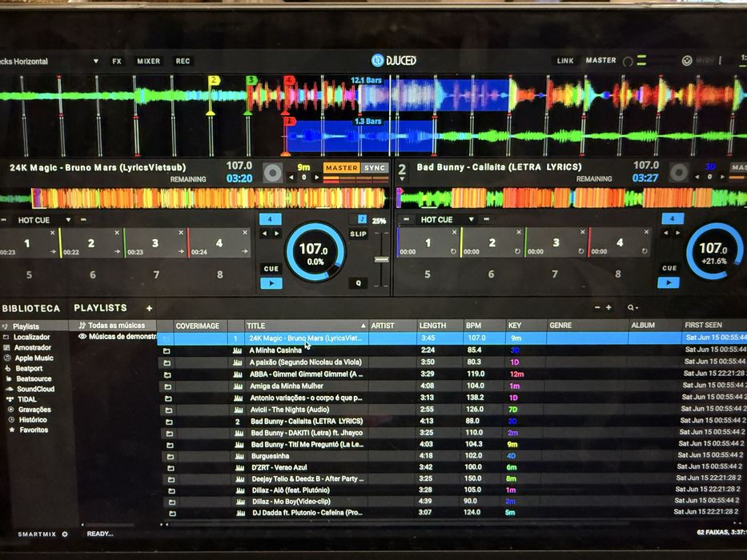Open deck 2 number selector arrow
This screenshot has width=747, height=560.
coord(402,179)
